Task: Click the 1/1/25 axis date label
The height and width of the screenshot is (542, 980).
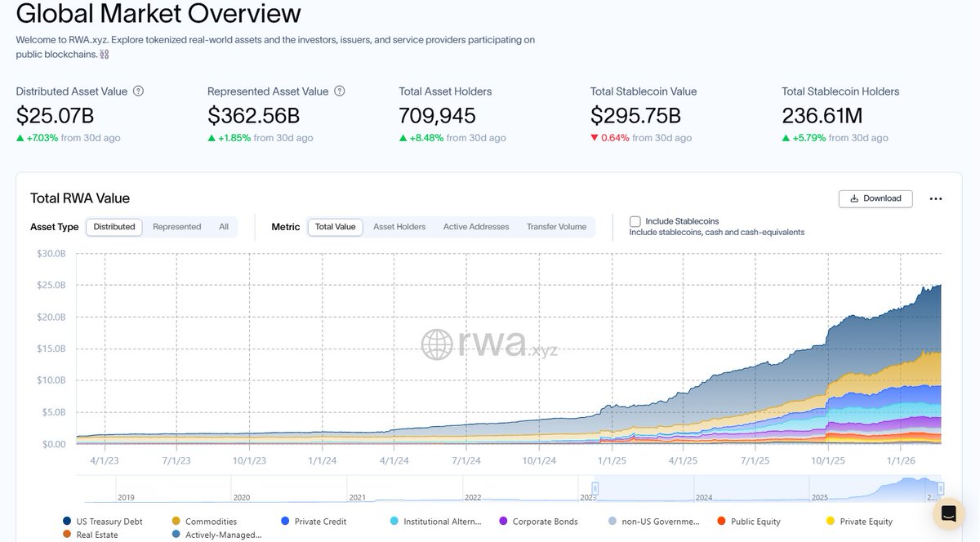Action: (611, 460)
